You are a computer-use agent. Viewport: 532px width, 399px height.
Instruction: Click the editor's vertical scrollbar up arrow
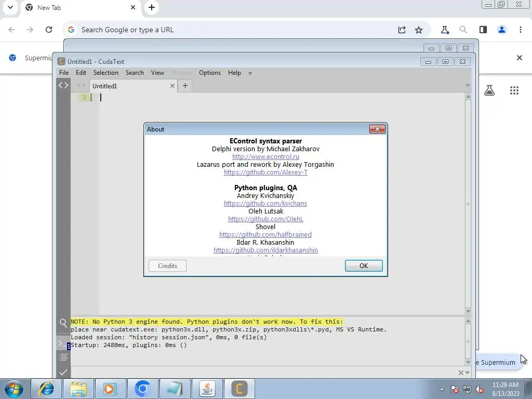(x=468, y=97)
